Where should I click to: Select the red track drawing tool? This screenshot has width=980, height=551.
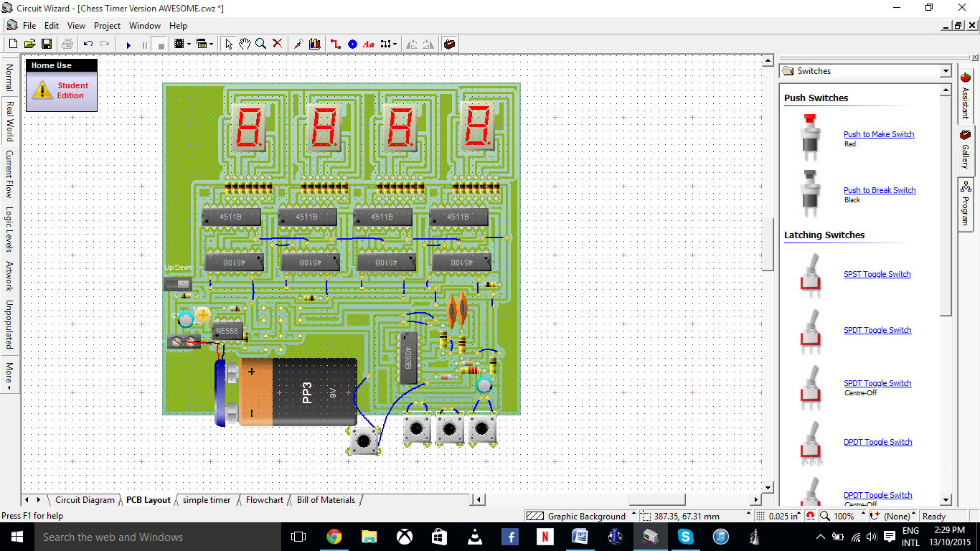coord(336,44)
